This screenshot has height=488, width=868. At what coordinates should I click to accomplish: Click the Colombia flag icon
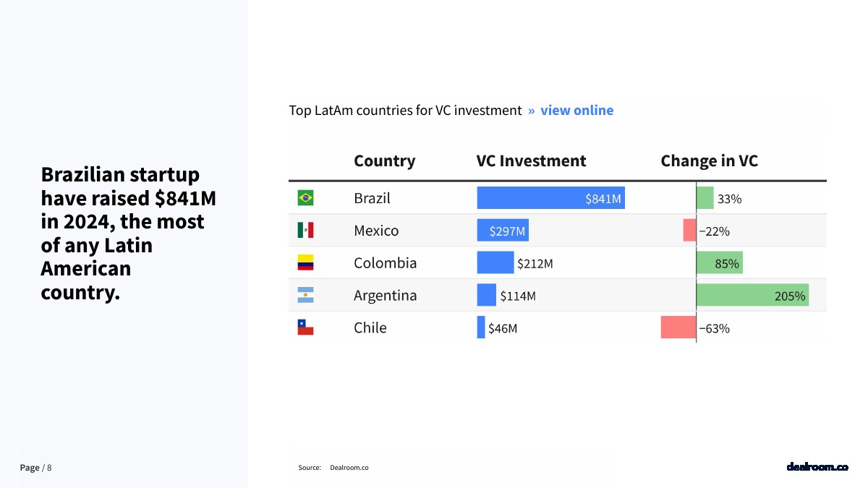tap(305, 263)
